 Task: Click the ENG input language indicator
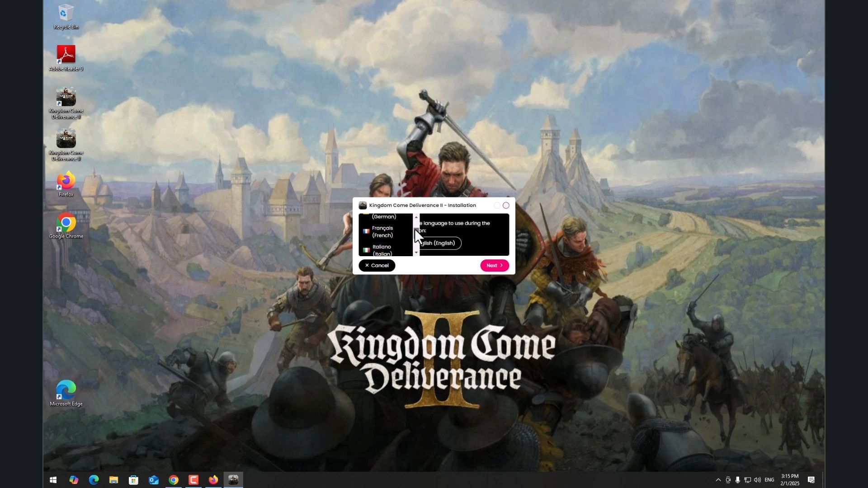[769, 480]
